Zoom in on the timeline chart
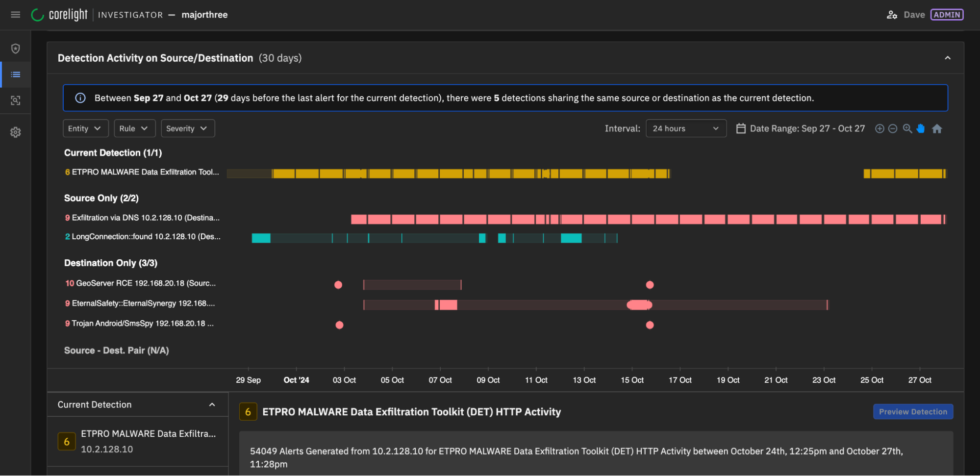Image resolution: width=980 pixels, height=476 pixels. [879, 128]
